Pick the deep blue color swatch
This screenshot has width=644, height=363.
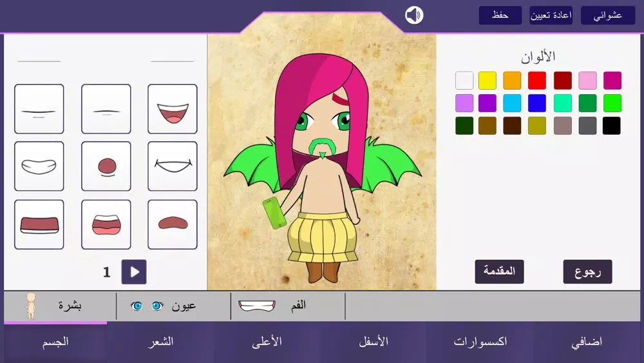pyautogui.click(x=537, y=103)
